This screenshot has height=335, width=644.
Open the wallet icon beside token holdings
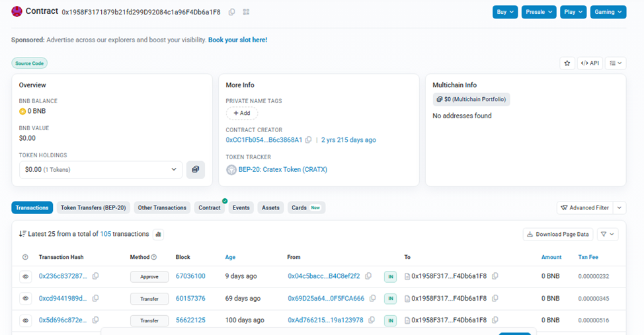195,170
